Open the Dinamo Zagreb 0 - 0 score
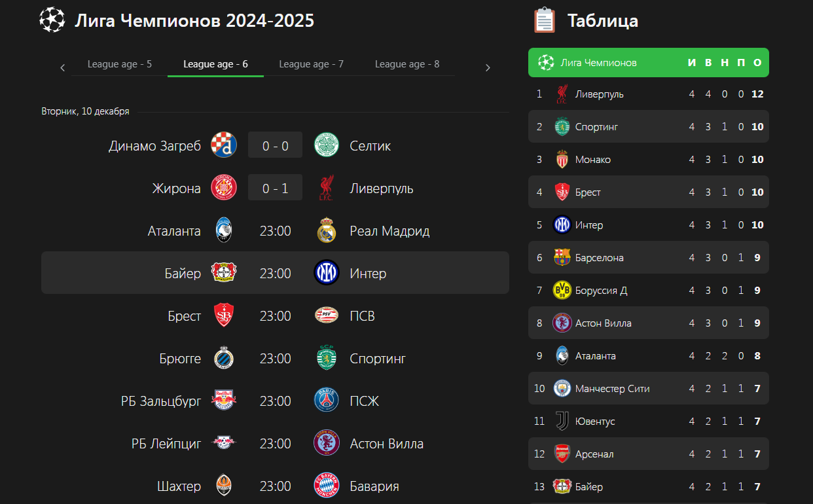The height and width of the screenshot is (504, 813). pyautogui.click(x=275, y=145)
